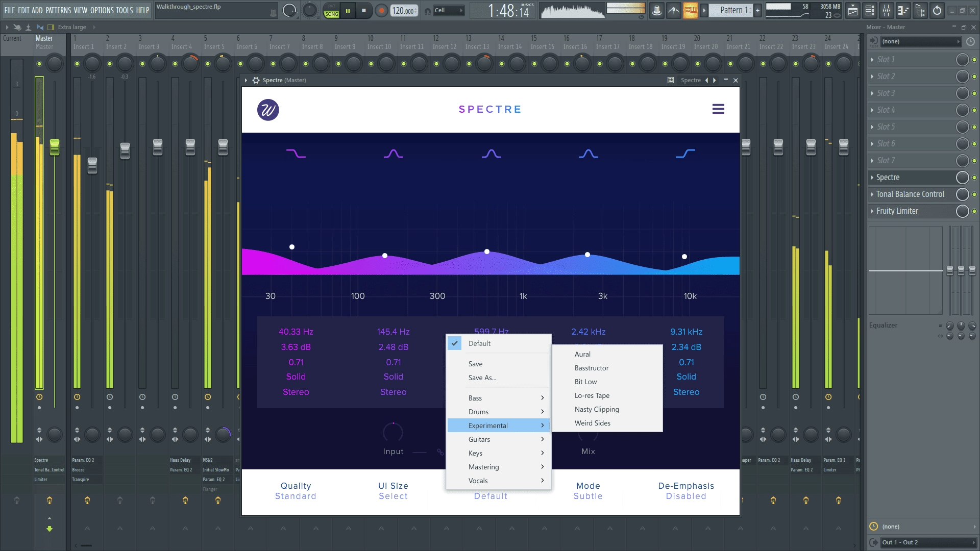Expand the Vocals presets submenu
Screen dimensions: 980x551
pos(498,481)
